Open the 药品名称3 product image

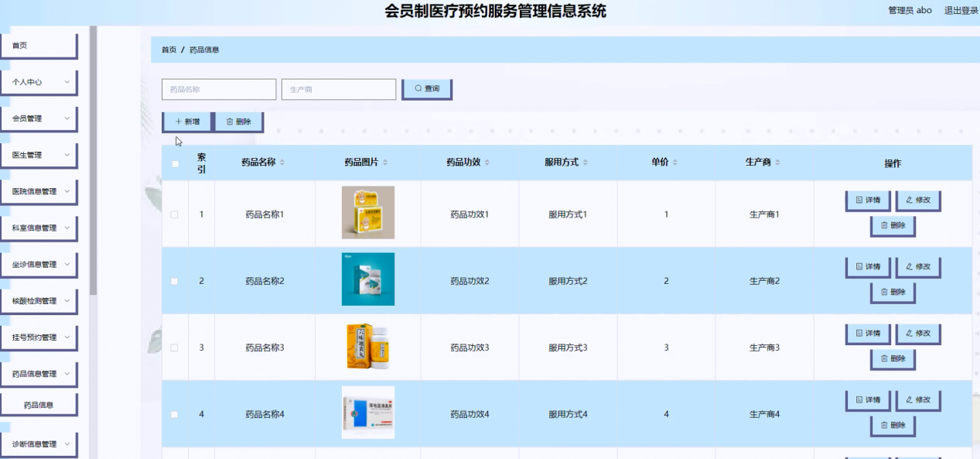coord(368,346)
